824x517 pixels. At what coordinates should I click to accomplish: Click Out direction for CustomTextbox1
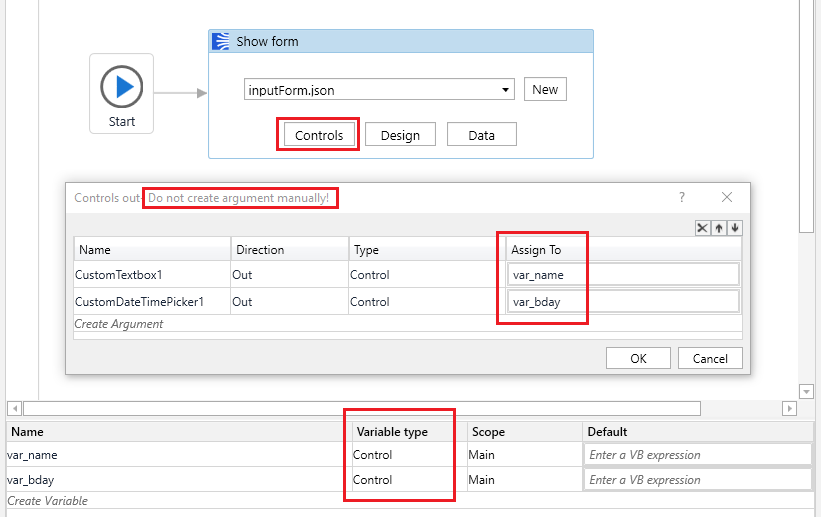click(x=290, y=275)
